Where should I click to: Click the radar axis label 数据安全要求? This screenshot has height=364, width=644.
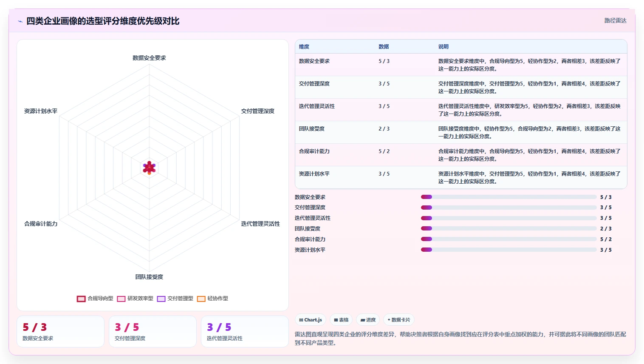coord(149,58)
